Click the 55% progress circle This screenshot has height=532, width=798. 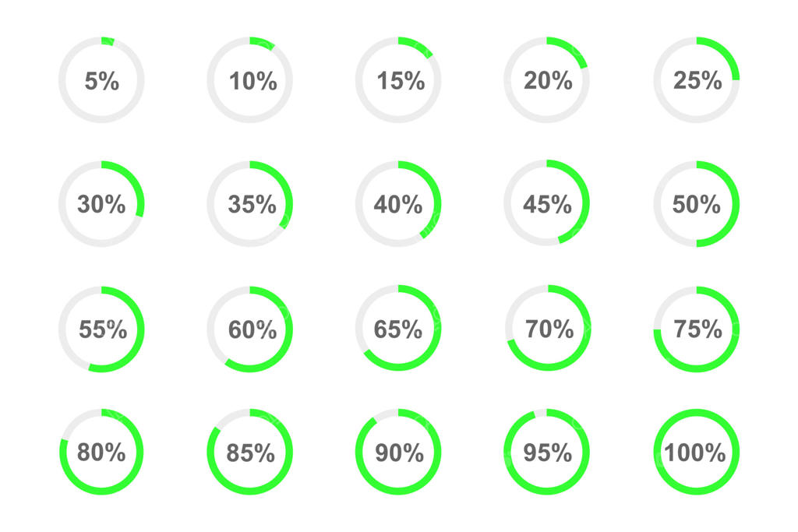[x=101, y=329]
